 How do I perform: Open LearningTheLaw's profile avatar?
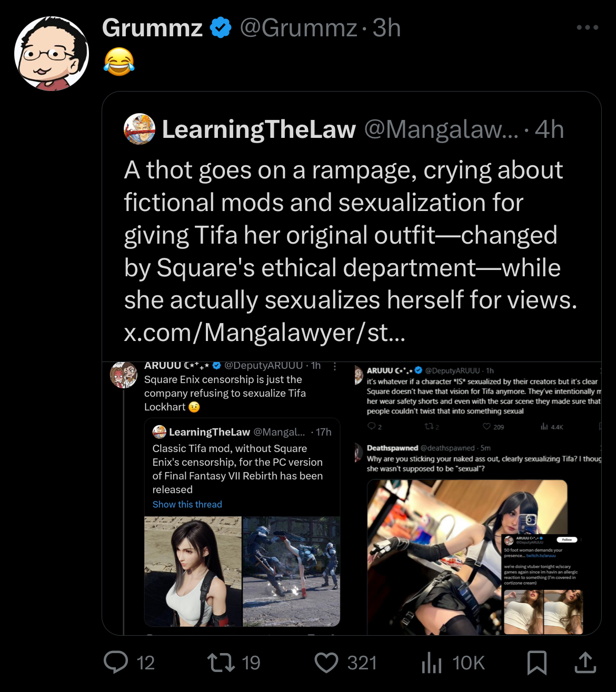[140, 129]
